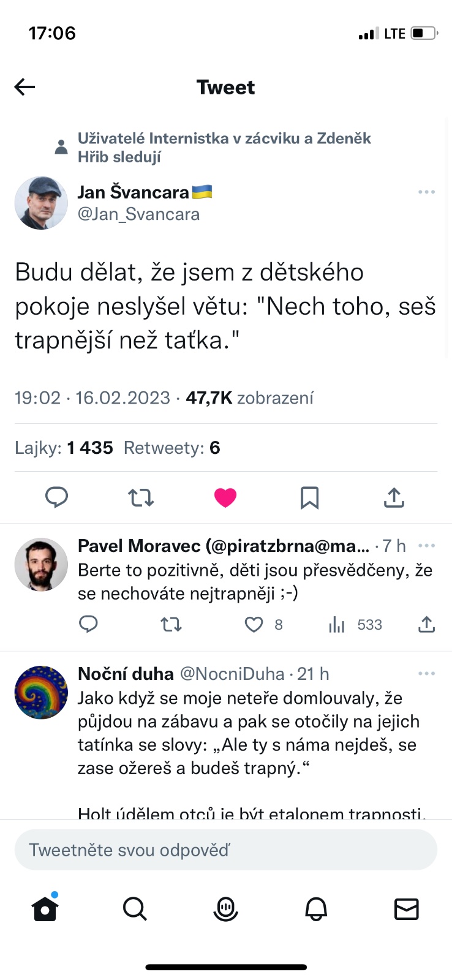
Task: Bookmark Jan Švancara's tweet
Action: point(309,497)
